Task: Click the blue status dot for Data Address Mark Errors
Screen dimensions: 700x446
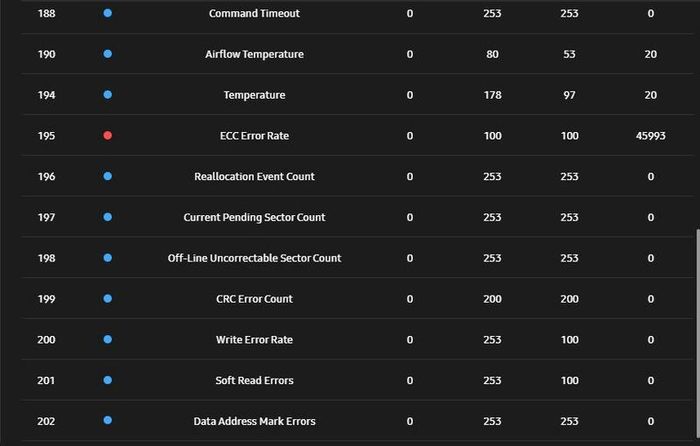Action: coord(108,420)
